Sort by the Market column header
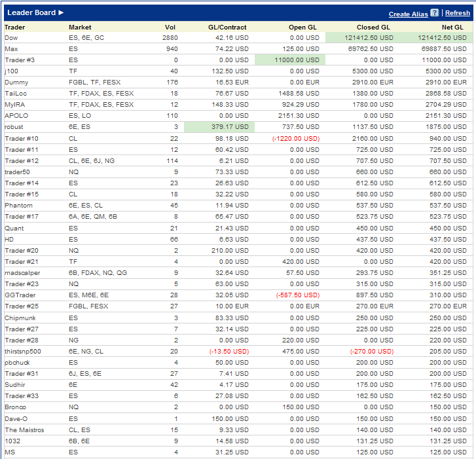 tap(80, 28)
